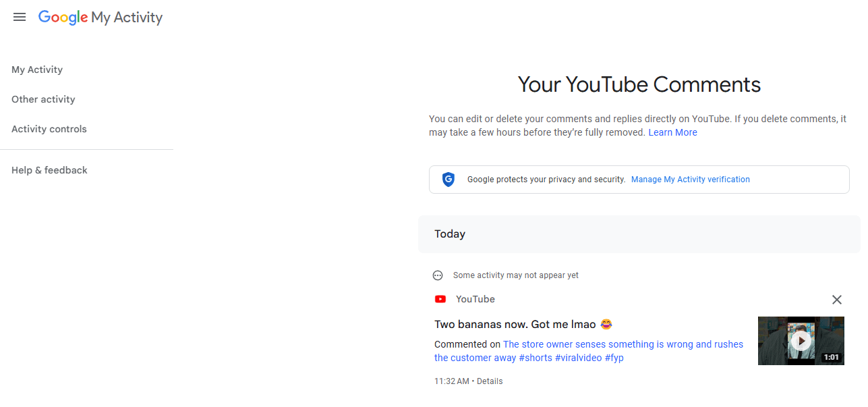Open Manage My Activity verification
868x407 pixels.
pos(690,179)
